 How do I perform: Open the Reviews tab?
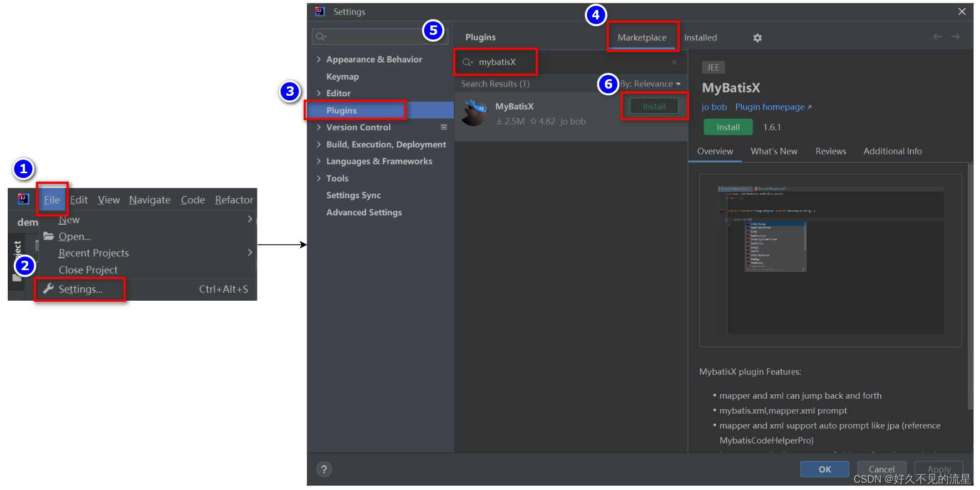click(830, 151)
